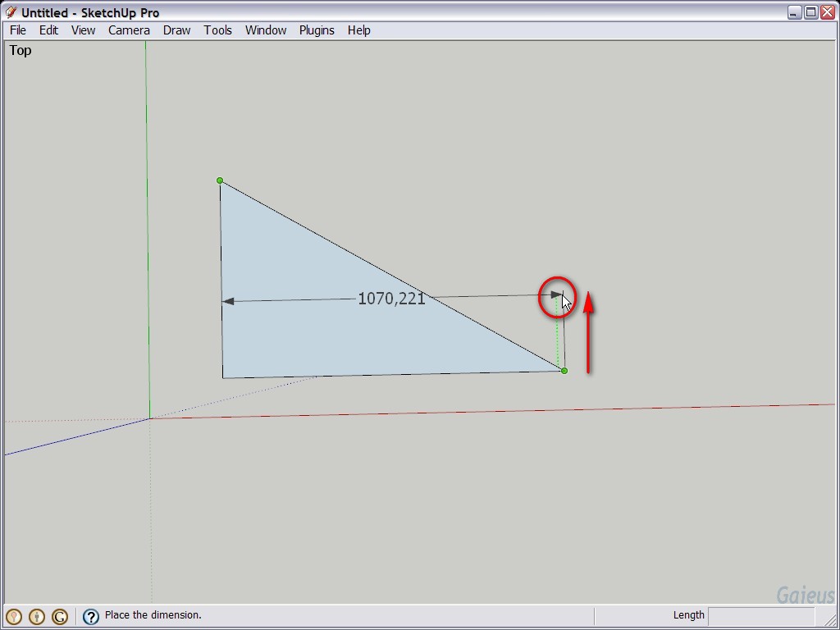The height and width of the screenshot is (630, 840).
Task: Open the Help menu
Action: (358, 30)
